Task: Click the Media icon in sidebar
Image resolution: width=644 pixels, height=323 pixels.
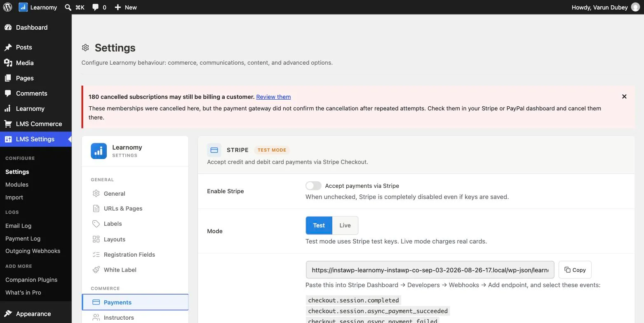Action: click(x=8, y=63)
